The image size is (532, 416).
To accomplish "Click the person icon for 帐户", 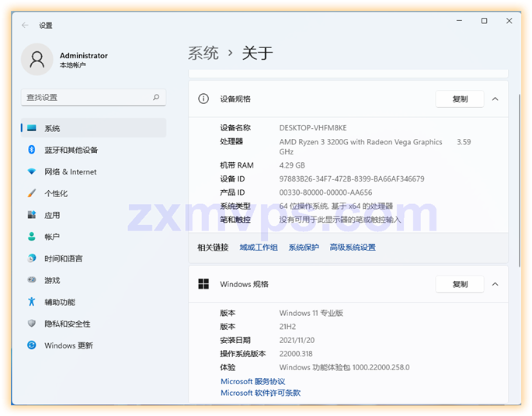I will tap(32, 237).
